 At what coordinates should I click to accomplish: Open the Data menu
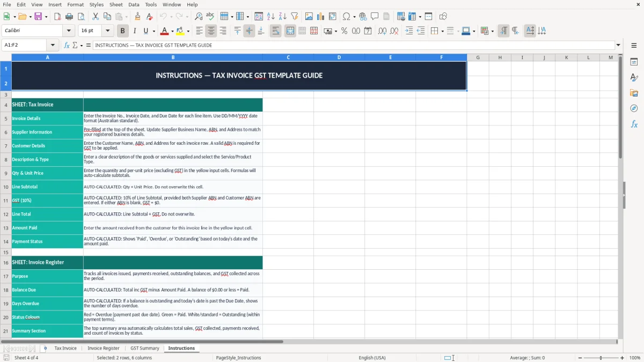[134, 4]
